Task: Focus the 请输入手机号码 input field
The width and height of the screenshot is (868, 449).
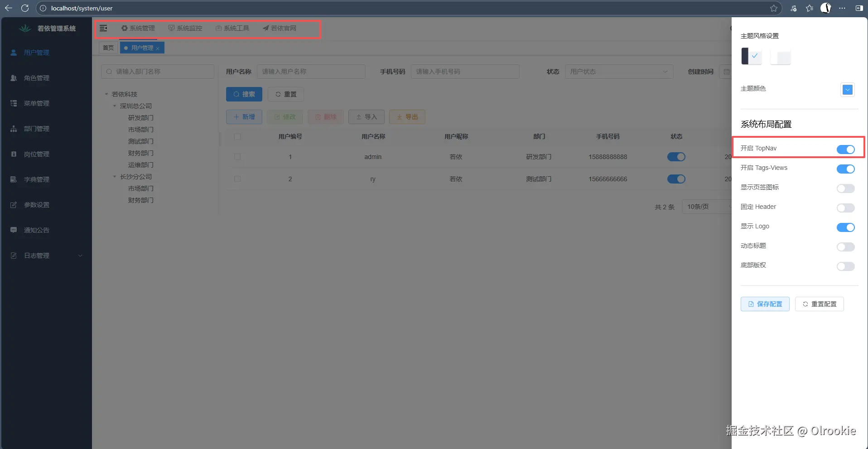Action: pyautogui.click(x=465, y=72)
